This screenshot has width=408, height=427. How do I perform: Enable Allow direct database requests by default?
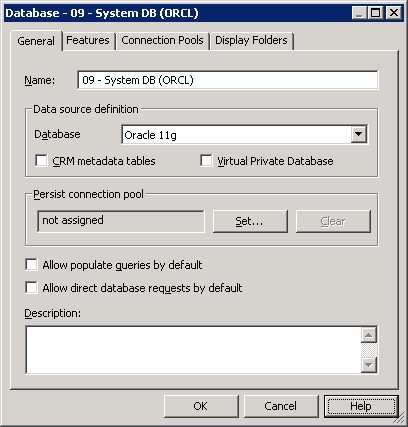(31, 288)
